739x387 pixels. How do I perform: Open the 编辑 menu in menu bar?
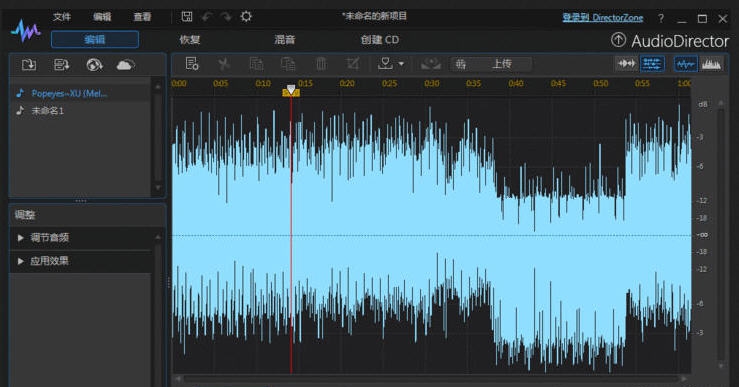tap(102, 17)
